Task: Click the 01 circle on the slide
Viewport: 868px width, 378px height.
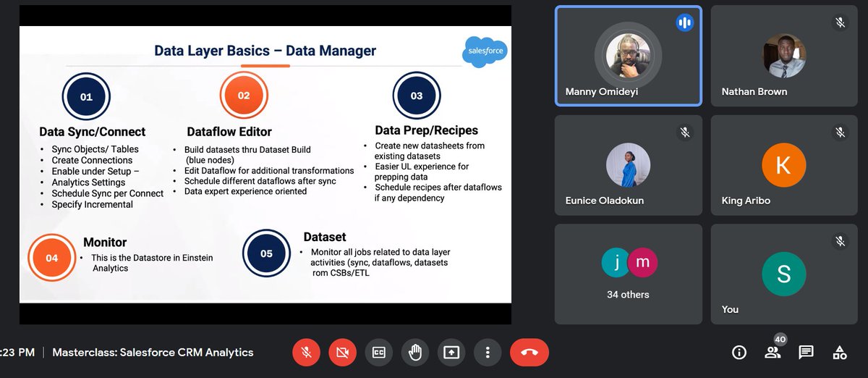Action: click(86, 96)
